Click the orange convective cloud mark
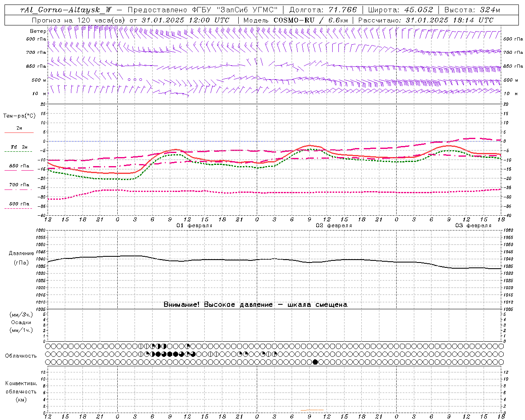 313,410
